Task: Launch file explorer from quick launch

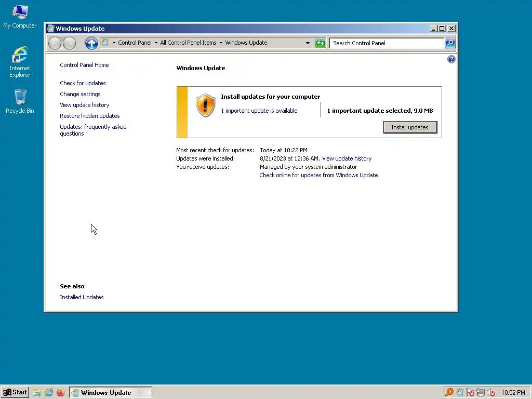Action: pos(37,393)
